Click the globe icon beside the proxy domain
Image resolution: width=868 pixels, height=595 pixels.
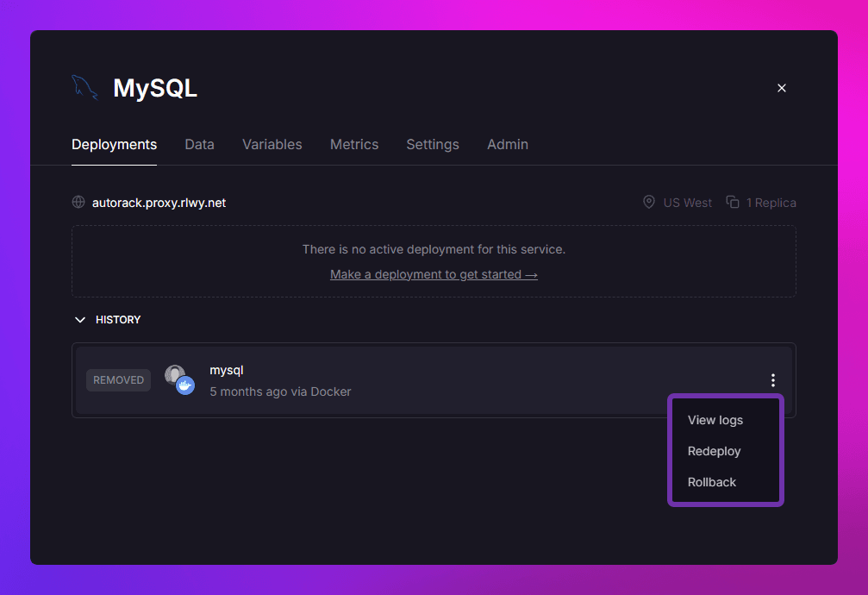tap(78, 203)
